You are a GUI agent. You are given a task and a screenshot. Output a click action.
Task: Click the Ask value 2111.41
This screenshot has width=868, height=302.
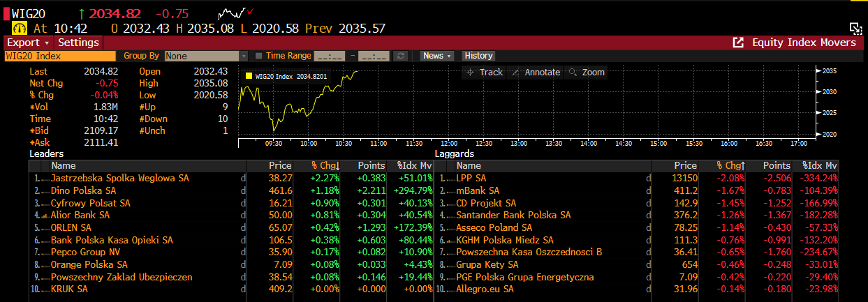(x=101, y=142)
